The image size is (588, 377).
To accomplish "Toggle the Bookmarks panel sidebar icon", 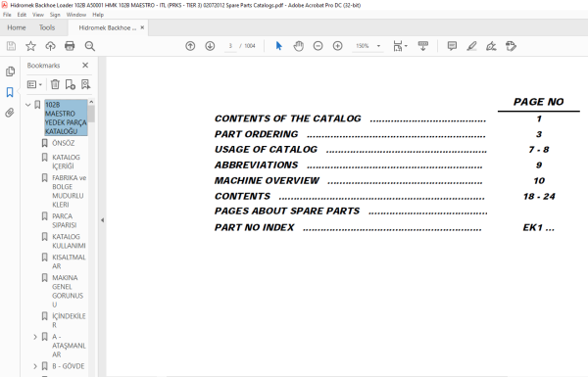I will pyautogui.click(x=10, y=92).
